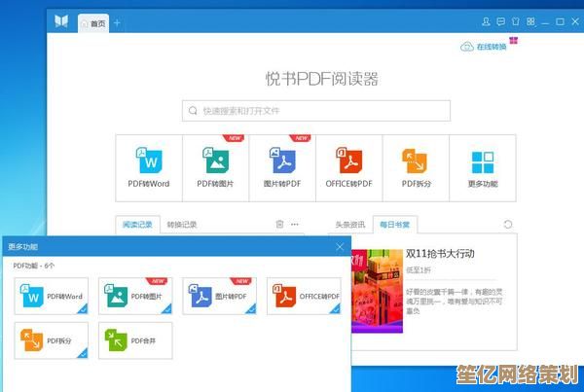Click the 低至1折 subtitle text
This screenshot has width=584, height=392.
[x=419, y=269]
